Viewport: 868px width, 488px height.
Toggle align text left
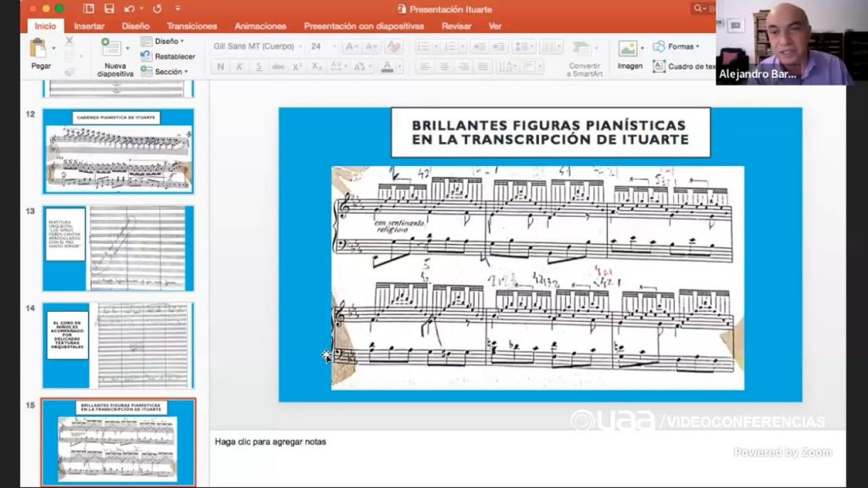coord(425,66)
